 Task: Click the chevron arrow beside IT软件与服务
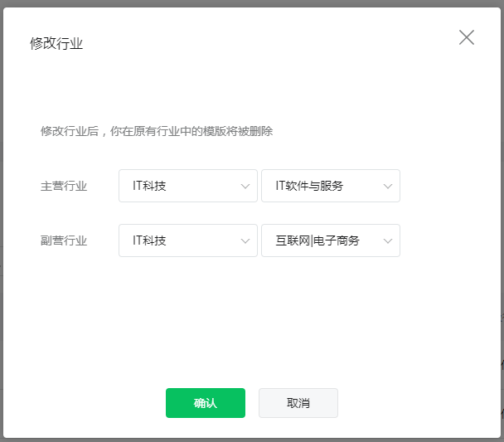coord(388,187)
